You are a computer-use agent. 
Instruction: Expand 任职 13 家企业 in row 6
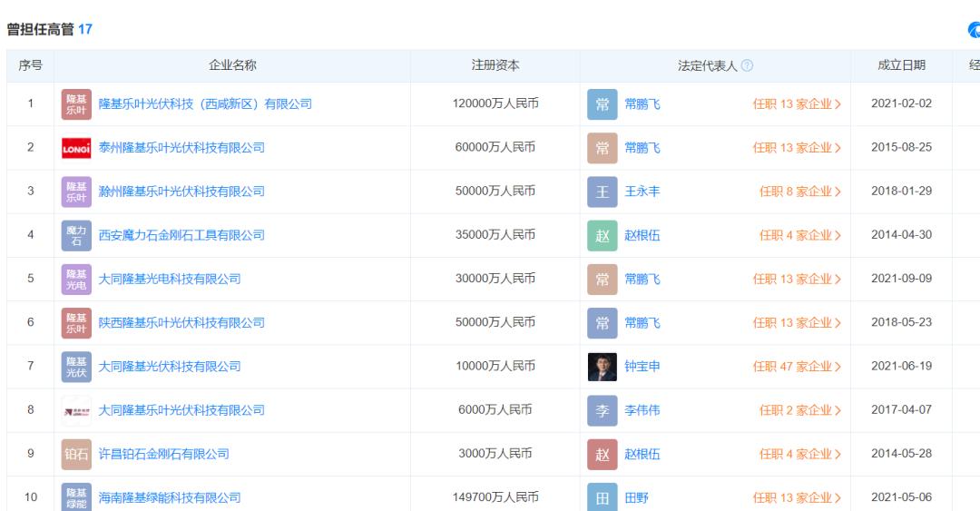[797, 323]
